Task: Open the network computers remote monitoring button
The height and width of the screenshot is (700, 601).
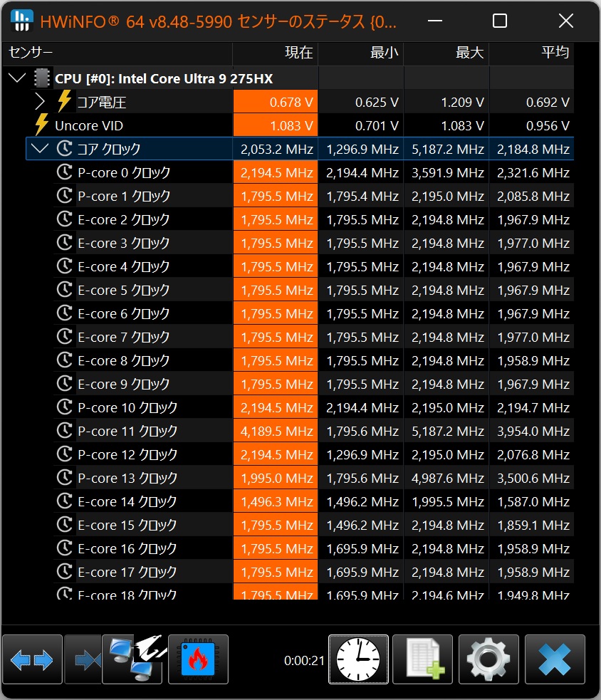Action: coord(132,659)
